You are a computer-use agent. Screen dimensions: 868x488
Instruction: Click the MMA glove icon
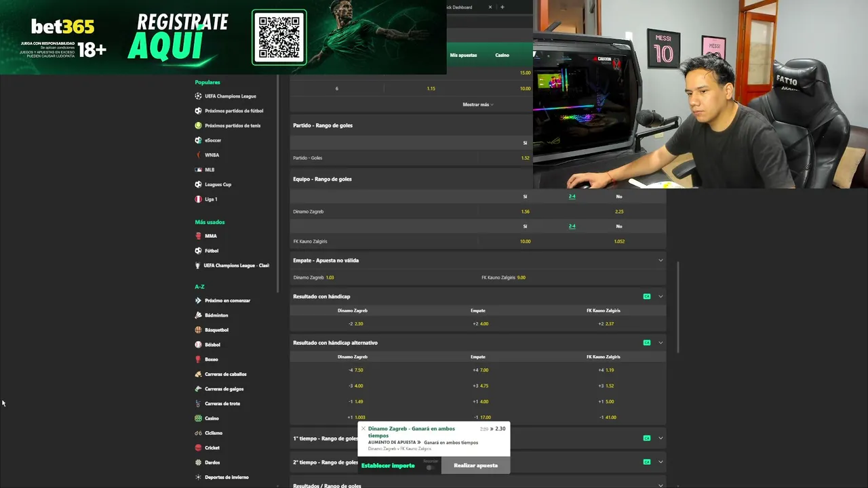point(198,236)
